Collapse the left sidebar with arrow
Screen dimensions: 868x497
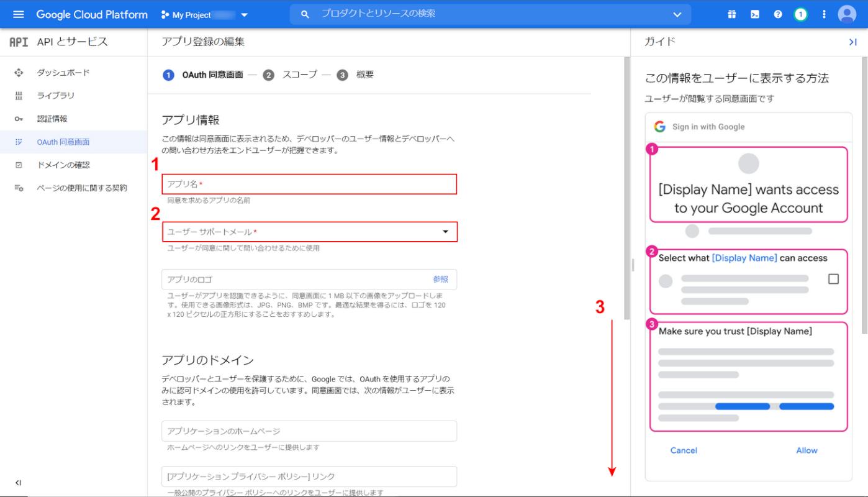tap(18, 483)
